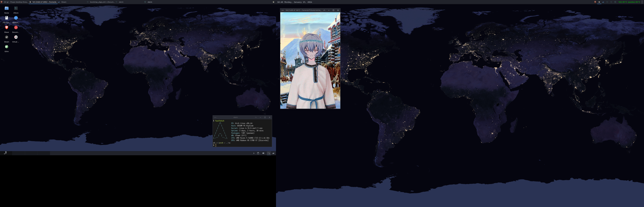Screen dimensions: 644x207
Task: Click the 'at' user button
Action: pos(273,153)
